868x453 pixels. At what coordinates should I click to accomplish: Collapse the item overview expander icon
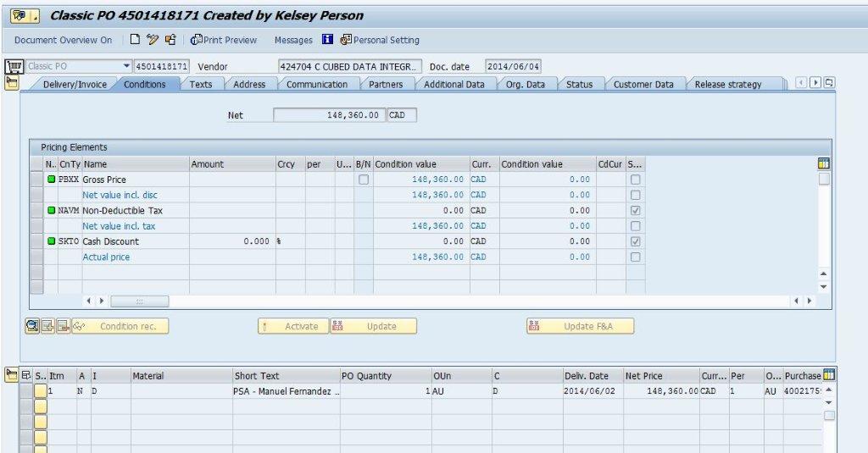[x=12, y=375]
